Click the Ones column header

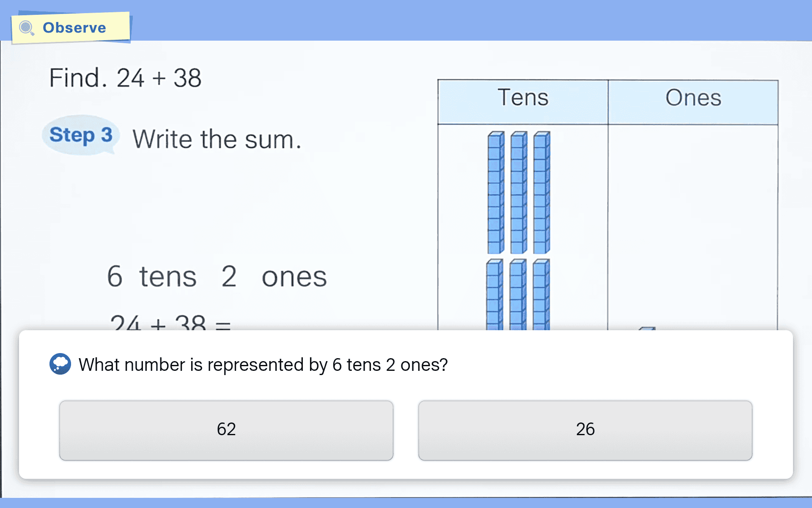point(693,98)
